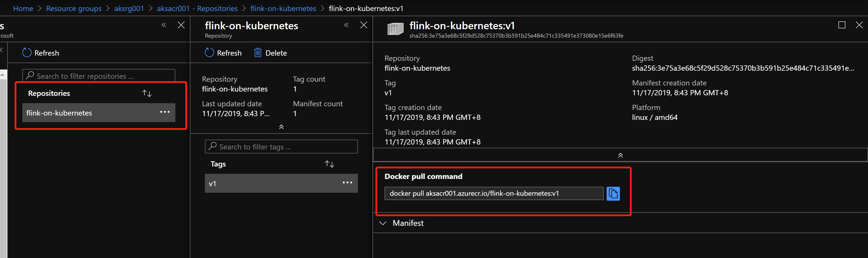Open flink-on-kubernetes row ellipsis menu
Screen dimensions: 868x258
point(165,112)
